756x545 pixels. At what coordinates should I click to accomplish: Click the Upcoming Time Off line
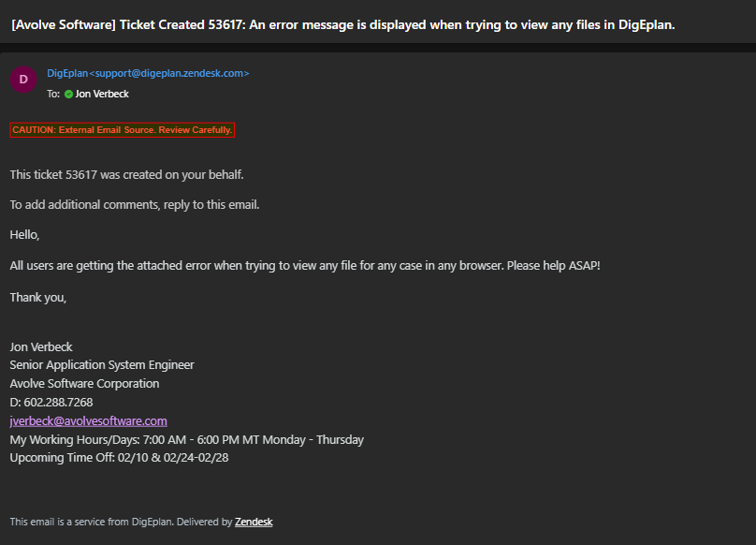click(x=119, y=458)
